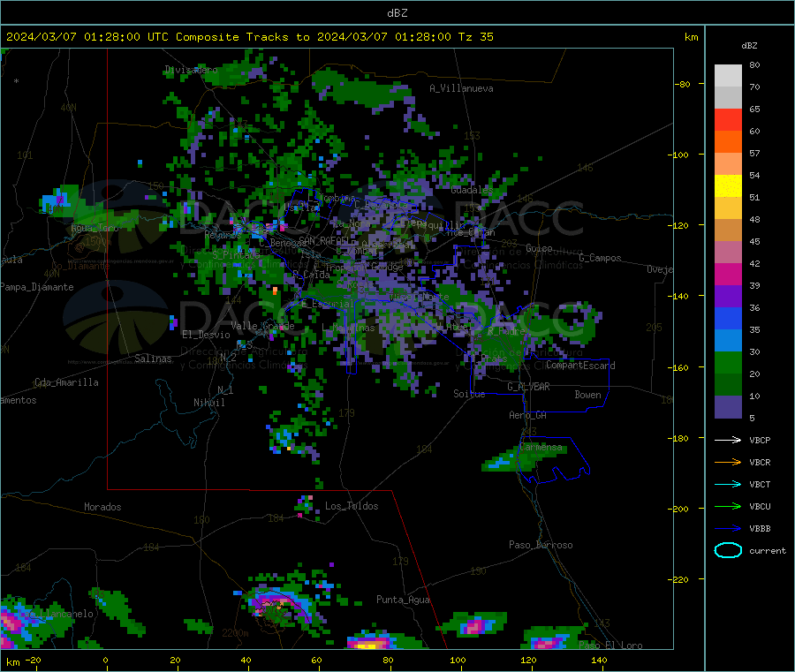The image size is (795, 672).
Task: Click the '140' km horizontal axis tick
Action: 599,660
